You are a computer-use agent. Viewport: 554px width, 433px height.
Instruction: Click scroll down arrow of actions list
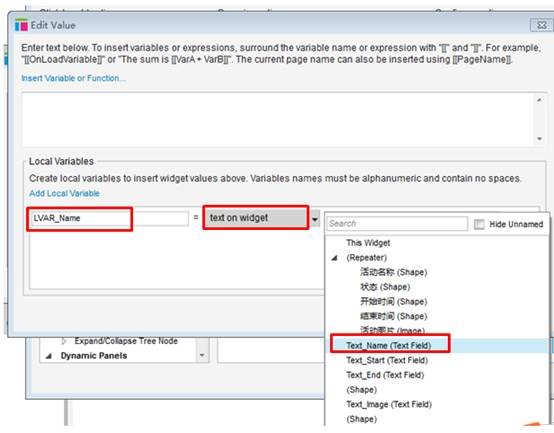tap(202, 355)
